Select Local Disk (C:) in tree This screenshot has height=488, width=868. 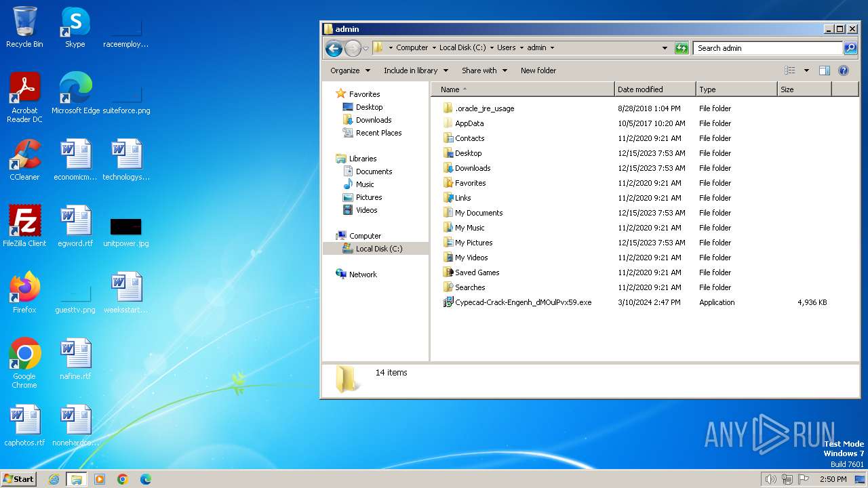point(379,249)
